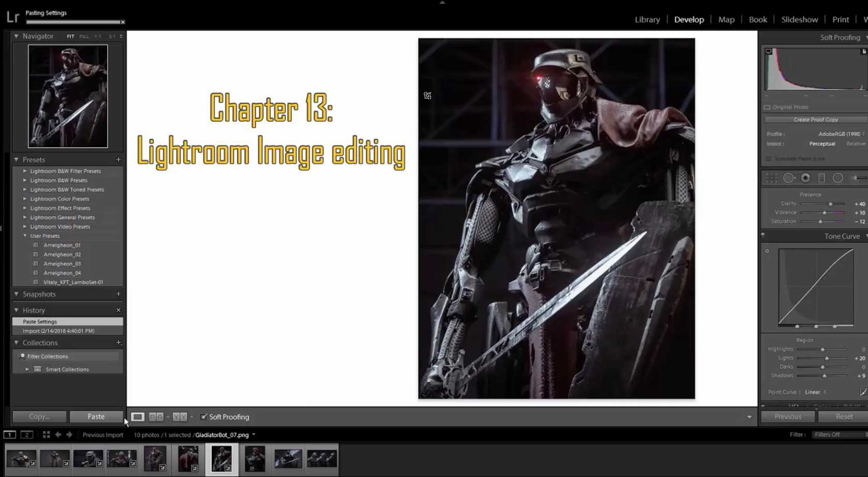Screen dimensions: 868x477
Task: Toggle the Tone Curve panel switch
Action: click(x=763, y=236)
